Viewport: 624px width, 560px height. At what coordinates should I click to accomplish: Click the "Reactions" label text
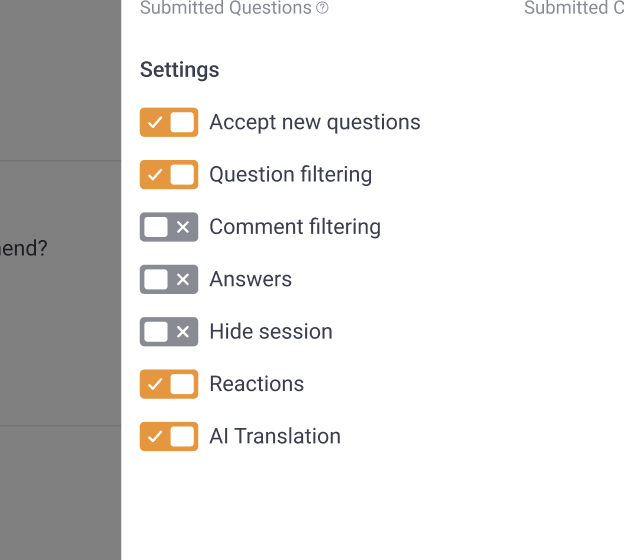[256, 384]
